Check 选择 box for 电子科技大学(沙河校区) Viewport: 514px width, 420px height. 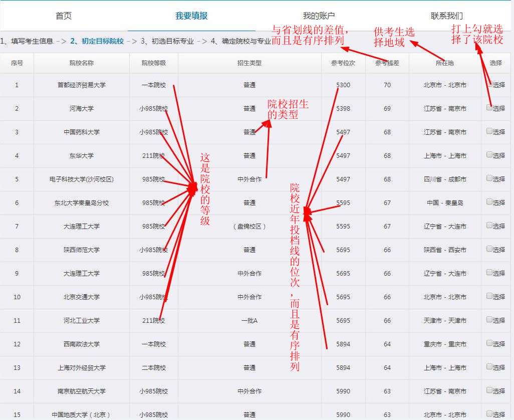(x=489, y=178)
